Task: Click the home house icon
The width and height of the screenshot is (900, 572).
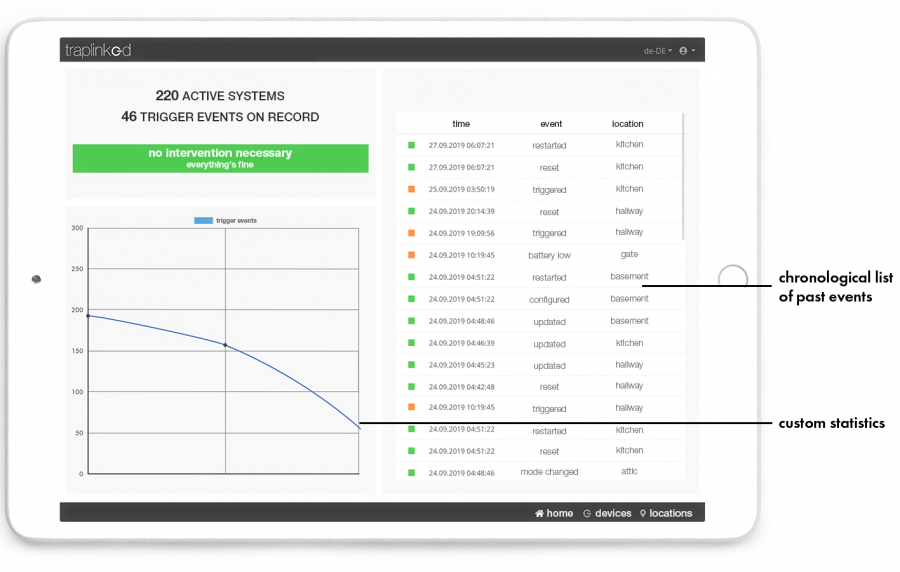Action: pyautogui.click(x=540, y=513)
